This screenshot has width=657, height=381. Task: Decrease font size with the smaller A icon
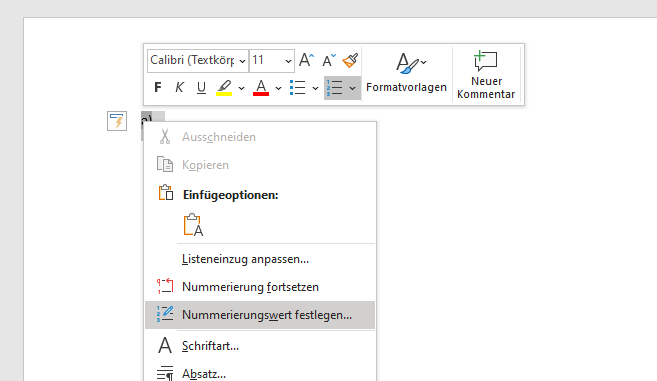[329, 60]
